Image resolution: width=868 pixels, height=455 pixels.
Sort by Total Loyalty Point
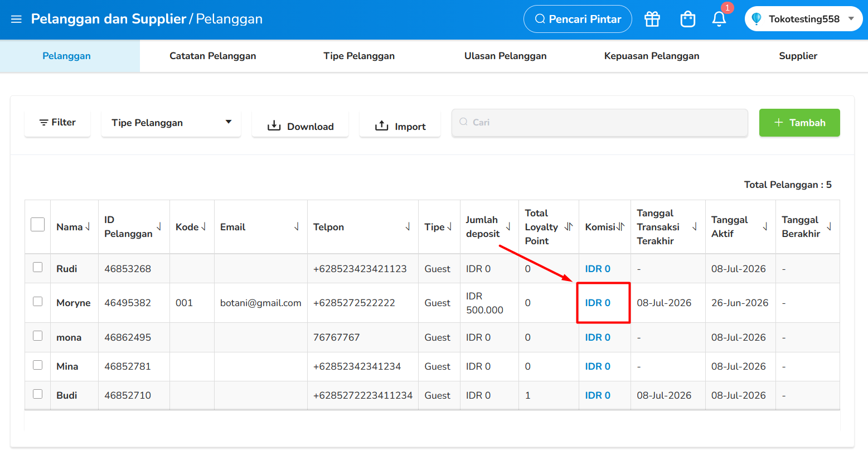tap(568, 227)
